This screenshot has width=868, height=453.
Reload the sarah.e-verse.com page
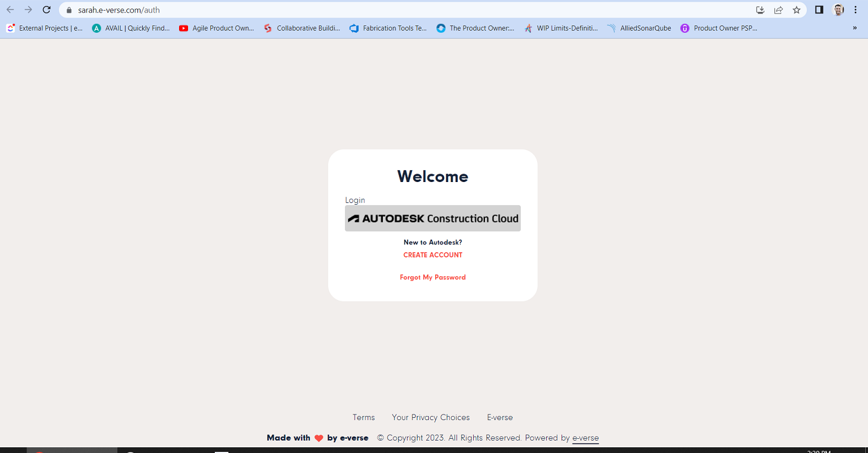click(x=46, y=10)
